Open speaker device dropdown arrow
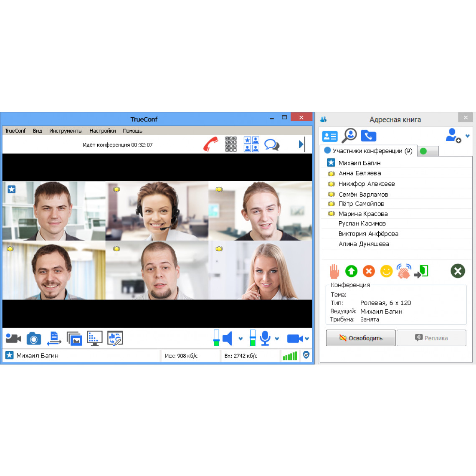The image size is (476, 476). [x=241, y=339]
